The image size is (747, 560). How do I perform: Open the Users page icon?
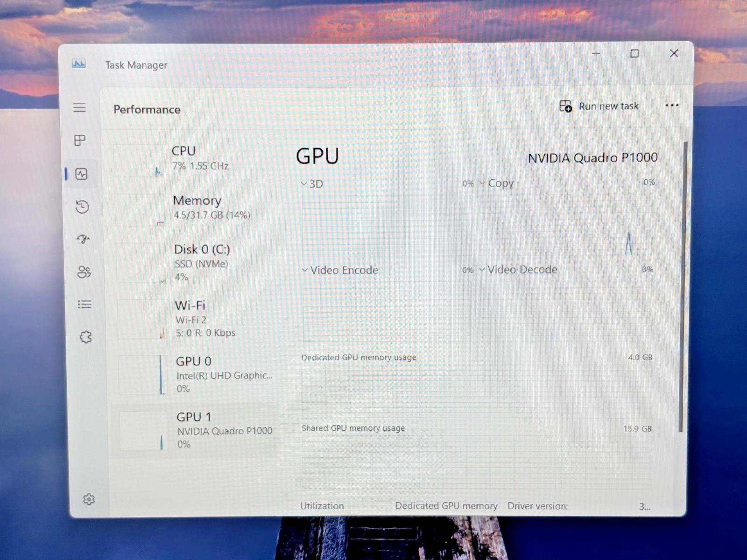tap(84, 272)
